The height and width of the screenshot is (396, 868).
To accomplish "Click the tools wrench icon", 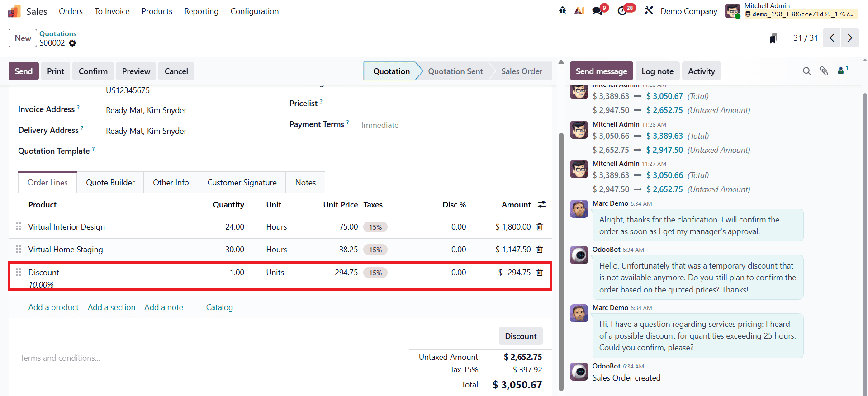I will click(649, 10).
